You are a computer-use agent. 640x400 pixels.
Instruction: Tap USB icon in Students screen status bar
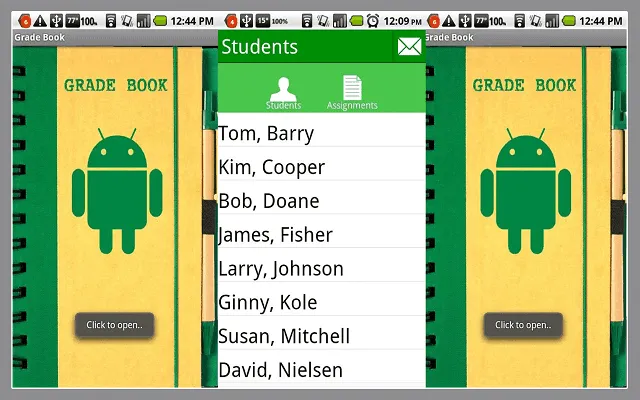pos(247,21)
